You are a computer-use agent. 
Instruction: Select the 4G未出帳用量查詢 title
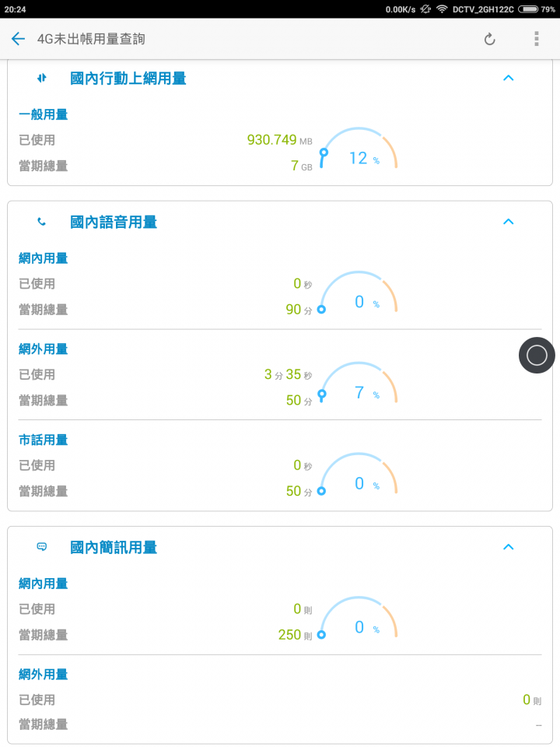click(91, 39)
